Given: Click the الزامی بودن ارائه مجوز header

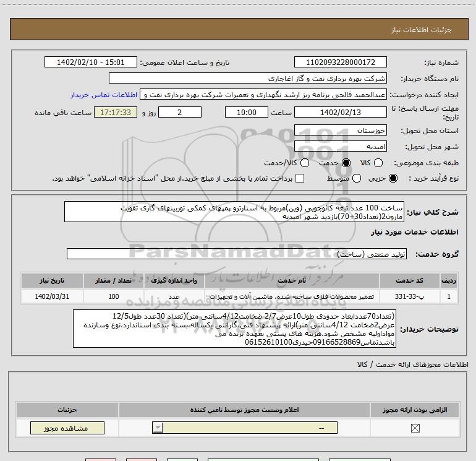Looking at the screenshot, I should [415, 410].
